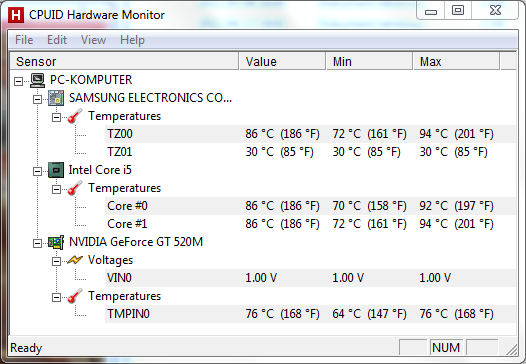Open the File menu
The image size is (526, 364).
pyautogui.click(x=24, y=40)
